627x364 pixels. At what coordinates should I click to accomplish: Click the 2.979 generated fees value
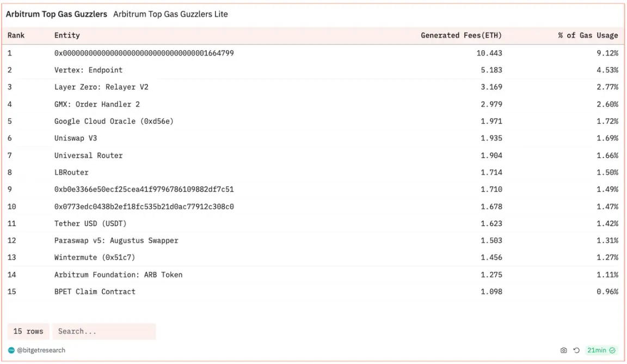point(491,104)
